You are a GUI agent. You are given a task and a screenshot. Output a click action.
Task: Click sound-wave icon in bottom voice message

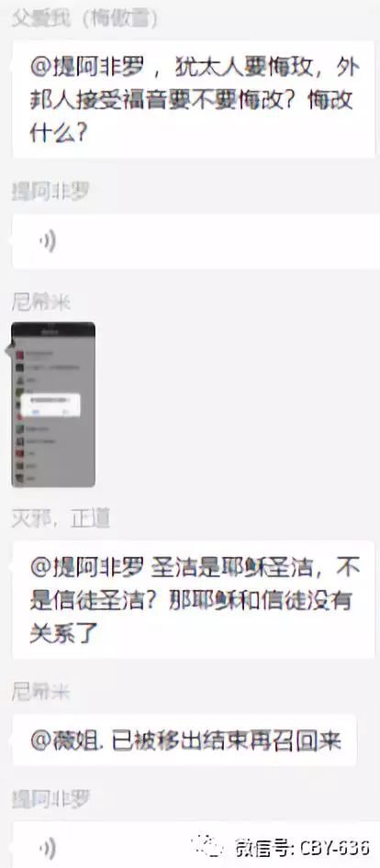coord(49,848)
